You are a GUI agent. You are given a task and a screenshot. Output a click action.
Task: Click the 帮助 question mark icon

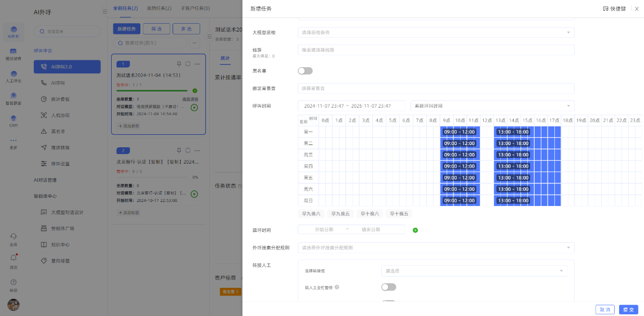(14, 282)
